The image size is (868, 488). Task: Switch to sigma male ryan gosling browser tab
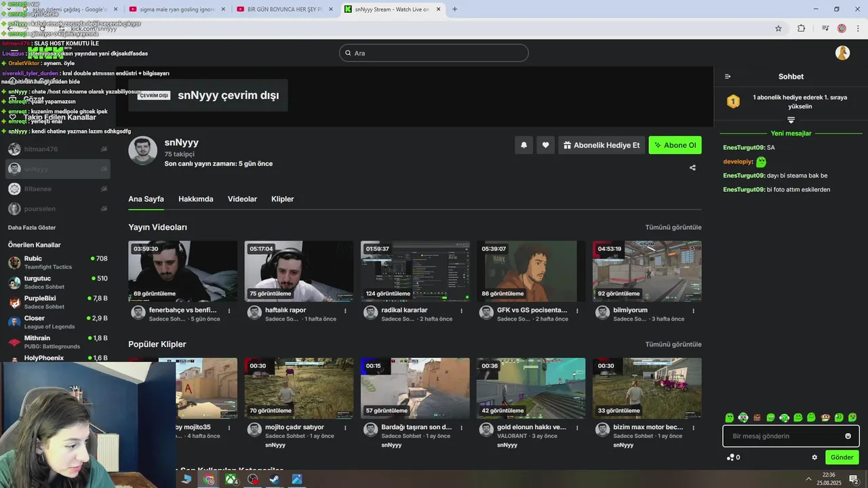176,9
